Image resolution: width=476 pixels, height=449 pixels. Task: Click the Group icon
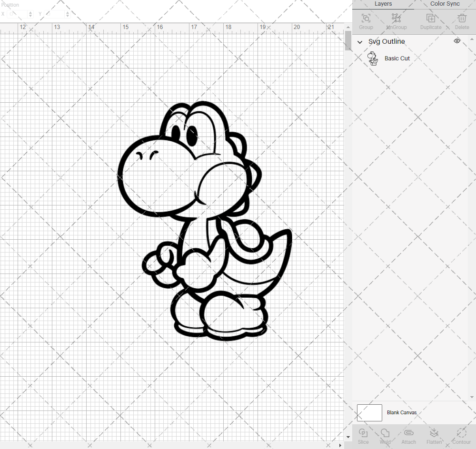(x=366, y=20)
